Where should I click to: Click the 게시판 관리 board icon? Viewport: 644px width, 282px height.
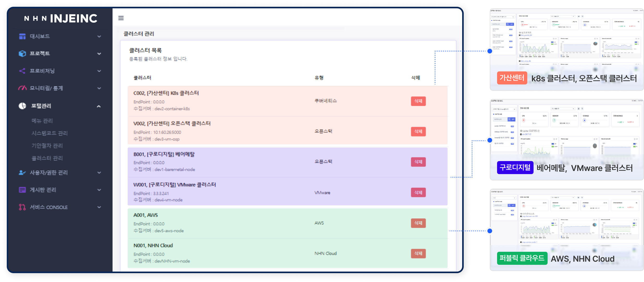point(22,190)
